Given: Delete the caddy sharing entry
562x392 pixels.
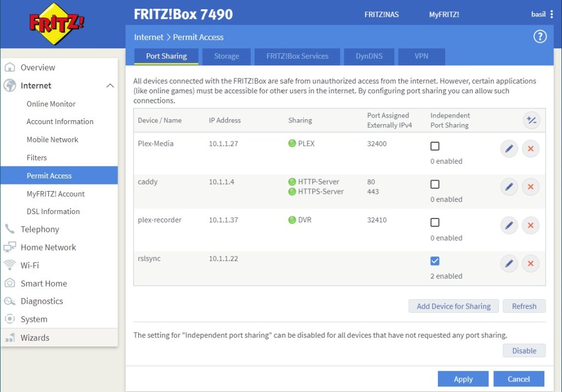Looking at the screenshot, I should [531, 187].
